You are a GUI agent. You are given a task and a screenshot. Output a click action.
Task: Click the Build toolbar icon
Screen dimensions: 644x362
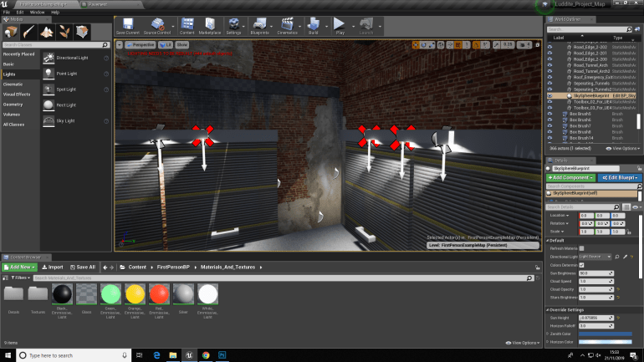[x=314, y=26]
